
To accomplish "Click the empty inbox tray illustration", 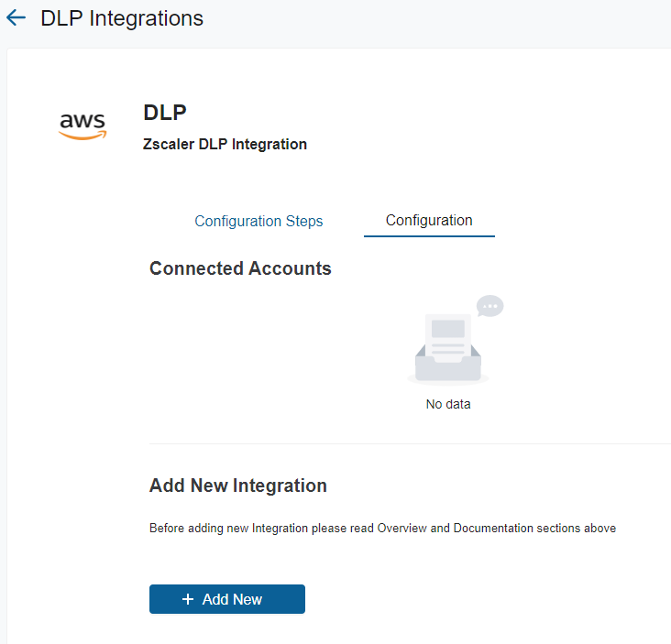I will [x=448, y=362].
